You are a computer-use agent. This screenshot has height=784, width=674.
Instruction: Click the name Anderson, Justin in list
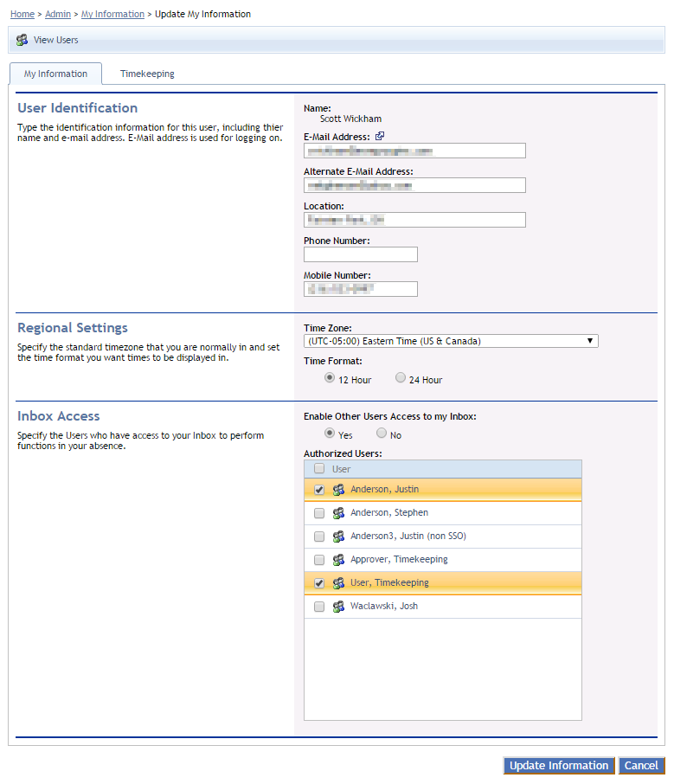click(384, 489)
